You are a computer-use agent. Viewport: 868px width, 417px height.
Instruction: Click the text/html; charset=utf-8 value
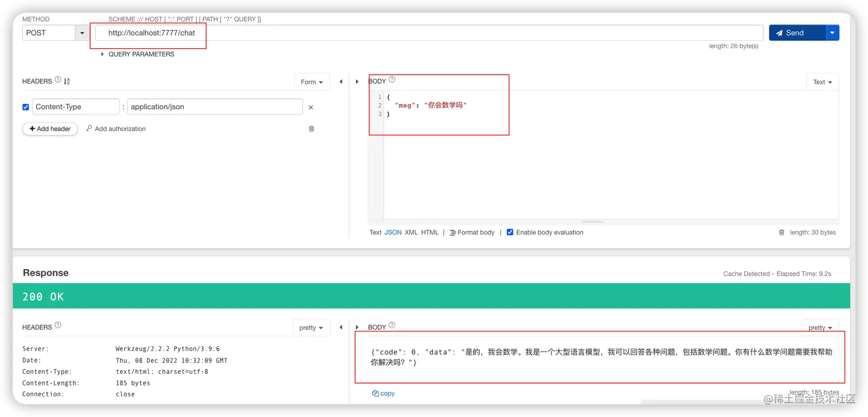[x=162, y=372]
